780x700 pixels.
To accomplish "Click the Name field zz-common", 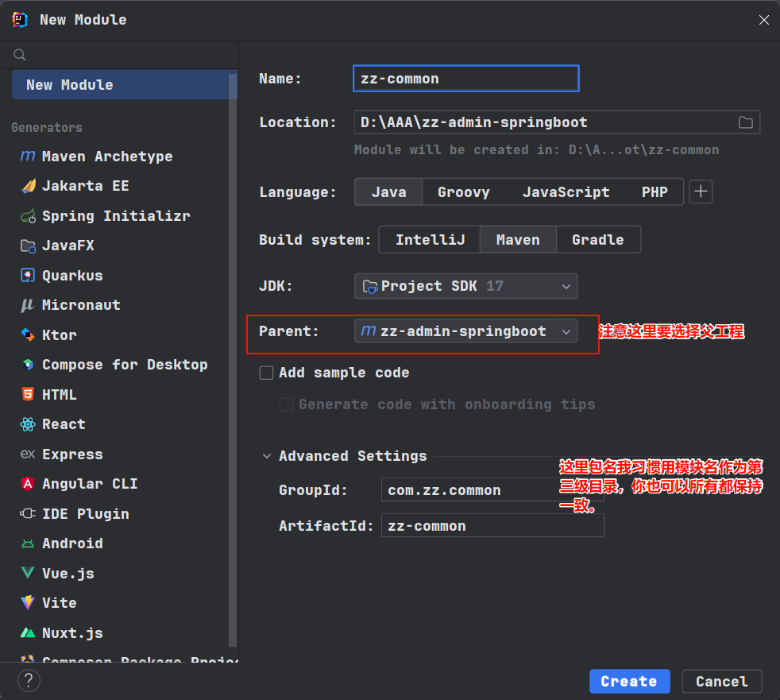I will point(466,79).
